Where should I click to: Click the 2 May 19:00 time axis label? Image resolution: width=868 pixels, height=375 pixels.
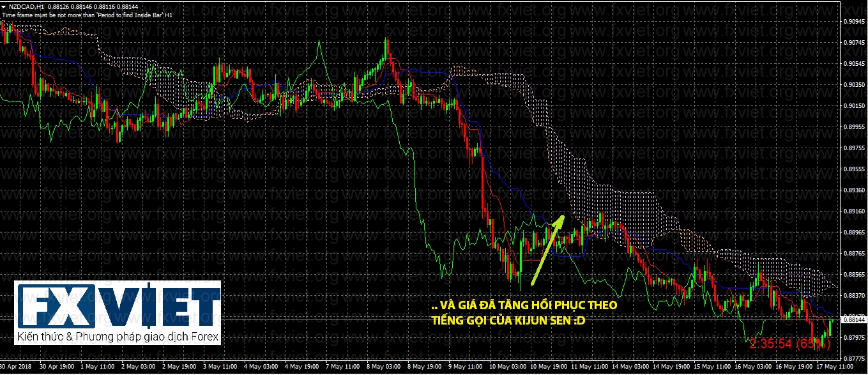[x=179, y=368]
